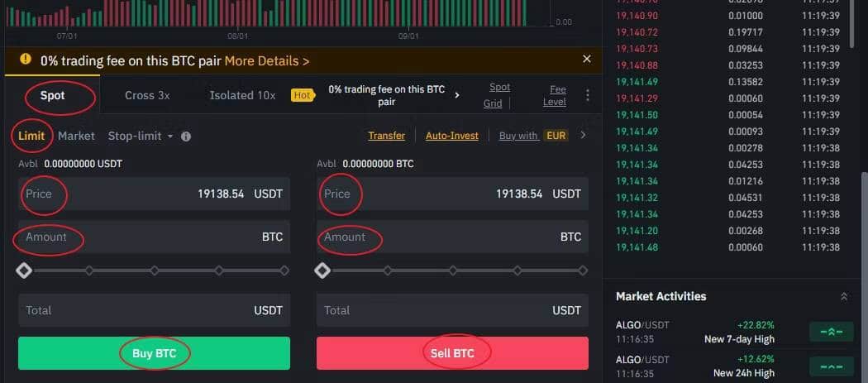Screen dimensions: 868x383
Task: Expand the chevron next to Buy with EUR
Action: (583, 136)
